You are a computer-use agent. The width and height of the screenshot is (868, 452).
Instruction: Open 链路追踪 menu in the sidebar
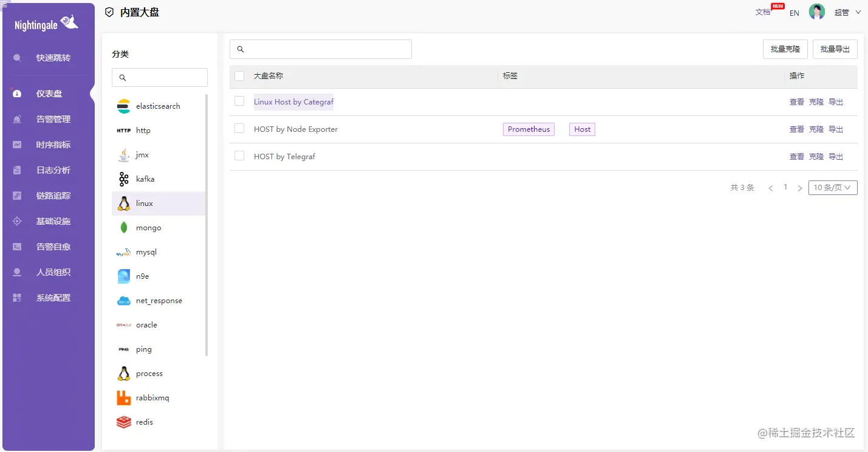point(53,196)
